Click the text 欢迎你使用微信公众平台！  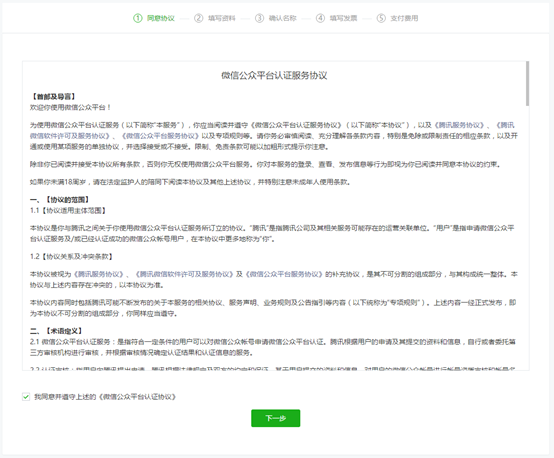71,107
